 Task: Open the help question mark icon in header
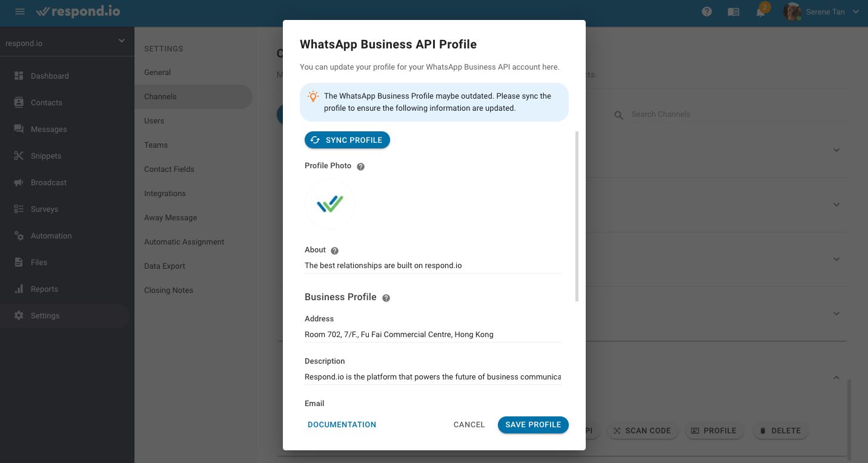coord(706,11)
